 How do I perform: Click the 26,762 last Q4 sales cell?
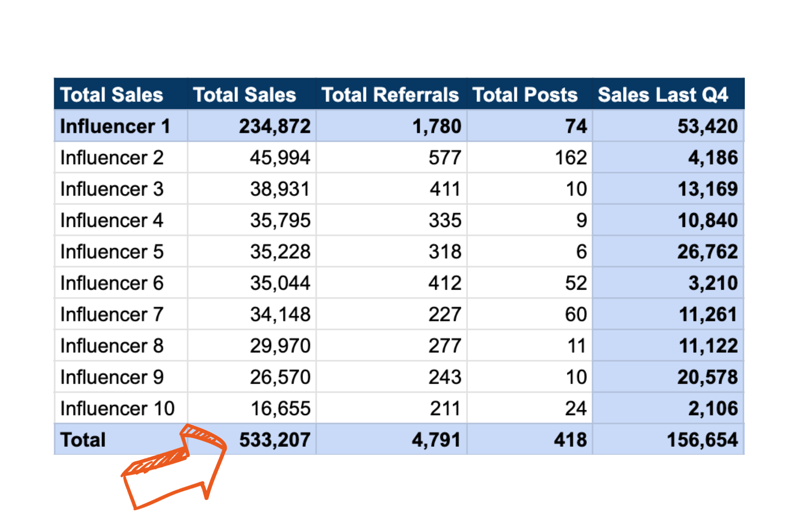click(707, 252)
